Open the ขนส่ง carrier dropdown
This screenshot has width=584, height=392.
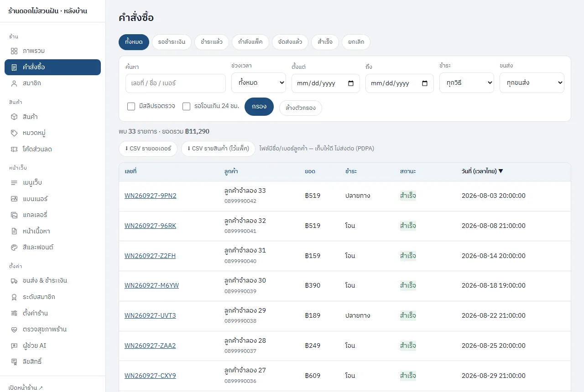click(x=532, y=83)
